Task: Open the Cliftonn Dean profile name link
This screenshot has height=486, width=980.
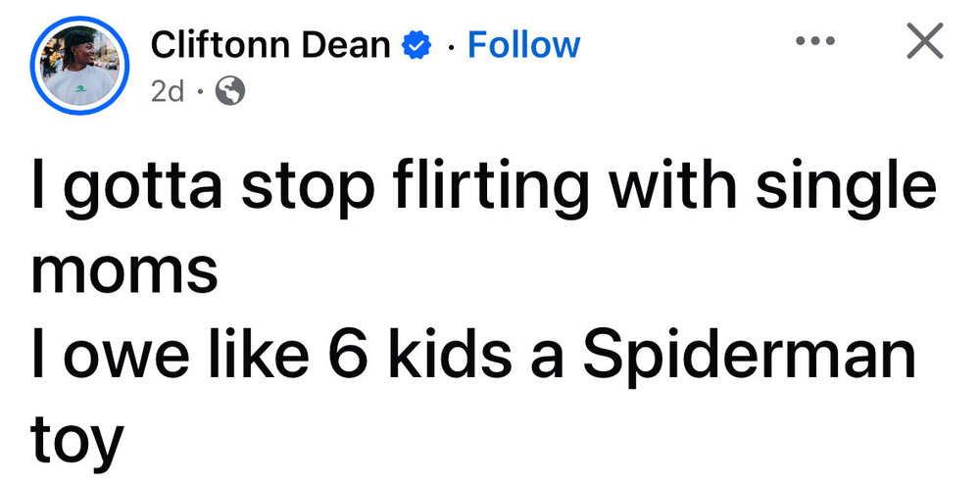Action: 270,45
